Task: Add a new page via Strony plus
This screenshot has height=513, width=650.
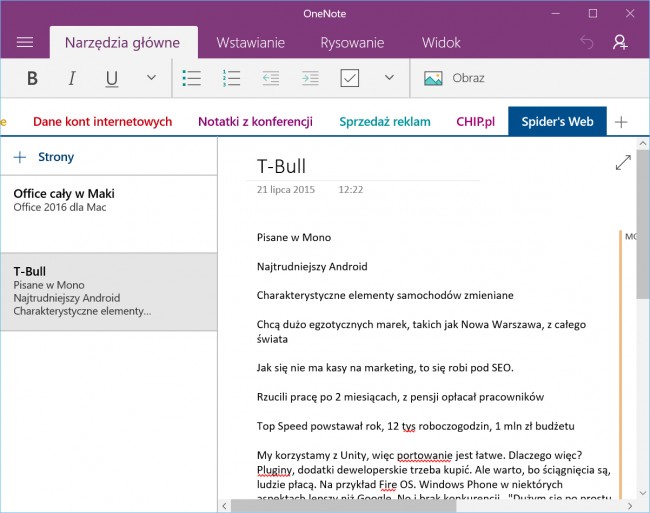Action: [x=19, y=157]
